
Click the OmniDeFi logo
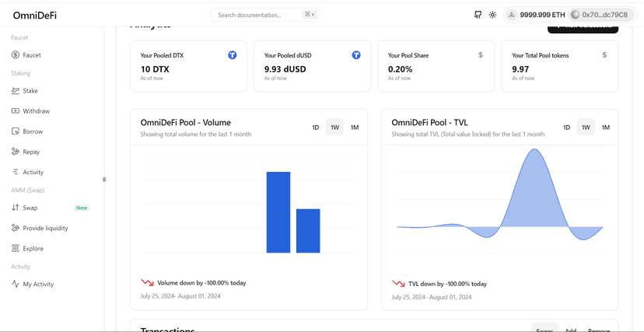coord(34,16)
